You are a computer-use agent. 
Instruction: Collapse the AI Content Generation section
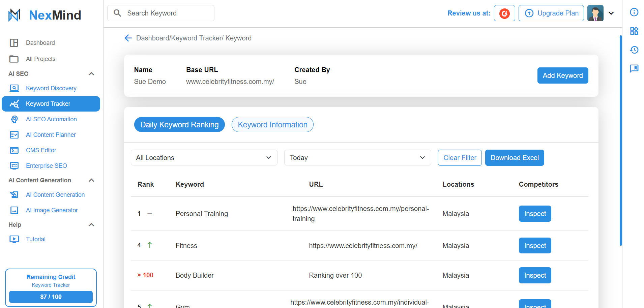click(91, 180)
